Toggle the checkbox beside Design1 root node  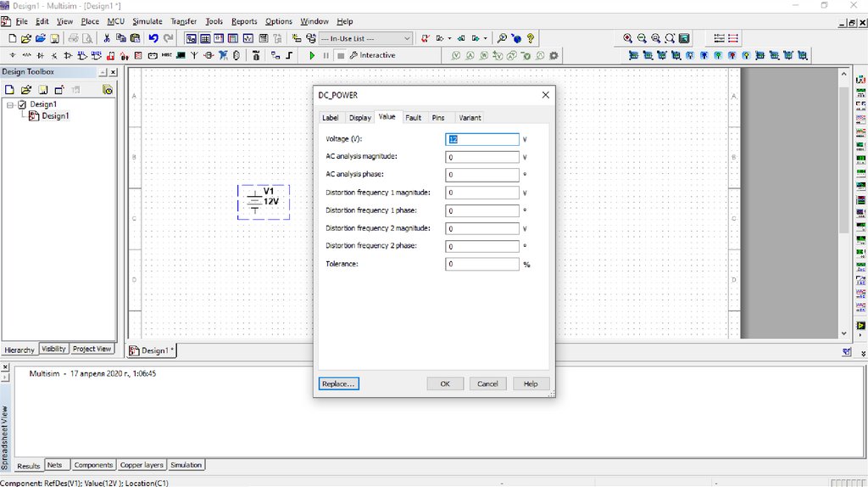tap(22, 104)
